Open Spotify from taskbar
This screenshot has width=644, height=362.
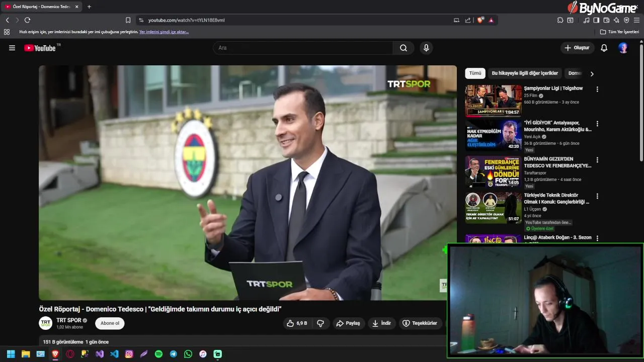coord(158,354)
